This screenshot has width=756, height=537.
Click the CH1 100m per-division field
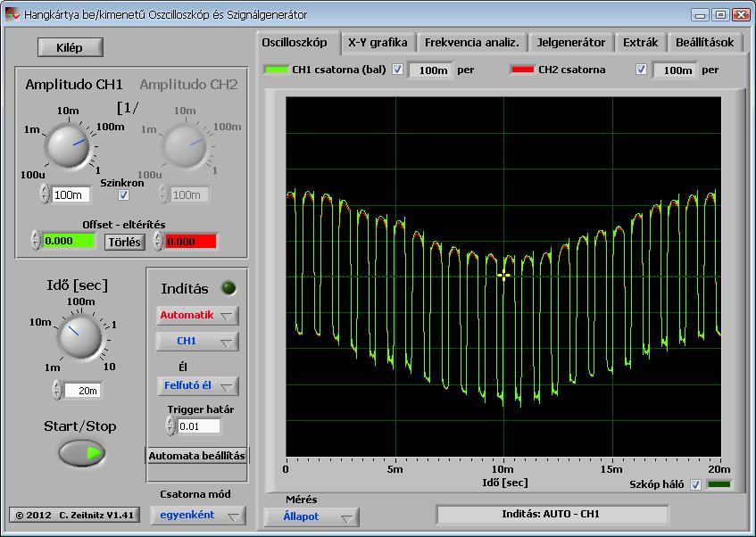(431, 70)
